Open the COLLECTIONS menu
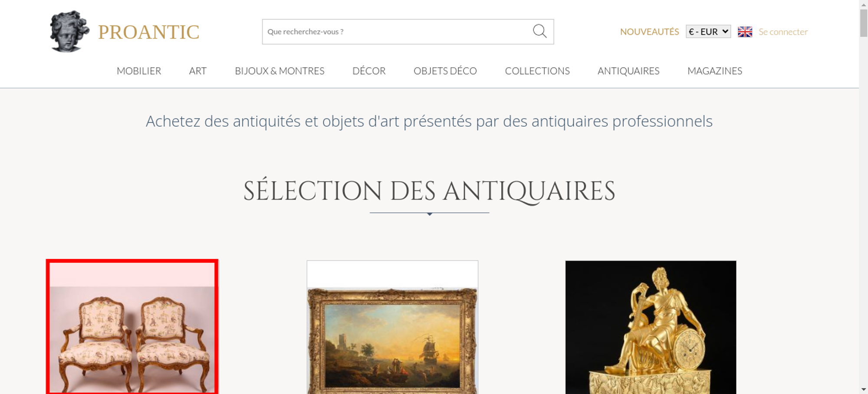 pos(537,71)
